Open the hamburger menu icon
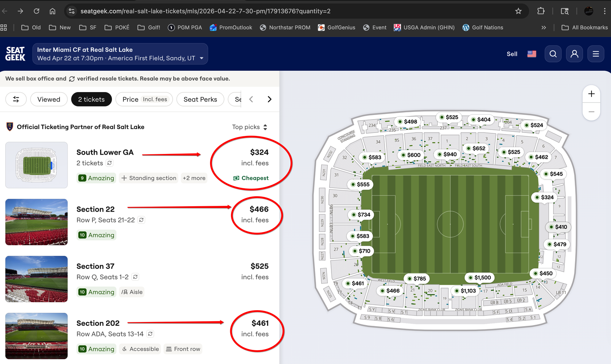Image resolution: width=611 pixels, height=364 pixels. 596,54
